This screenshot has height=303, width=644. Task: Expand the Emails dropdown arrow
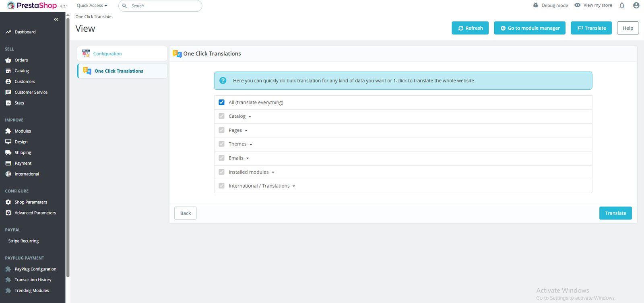pos(248,158)
